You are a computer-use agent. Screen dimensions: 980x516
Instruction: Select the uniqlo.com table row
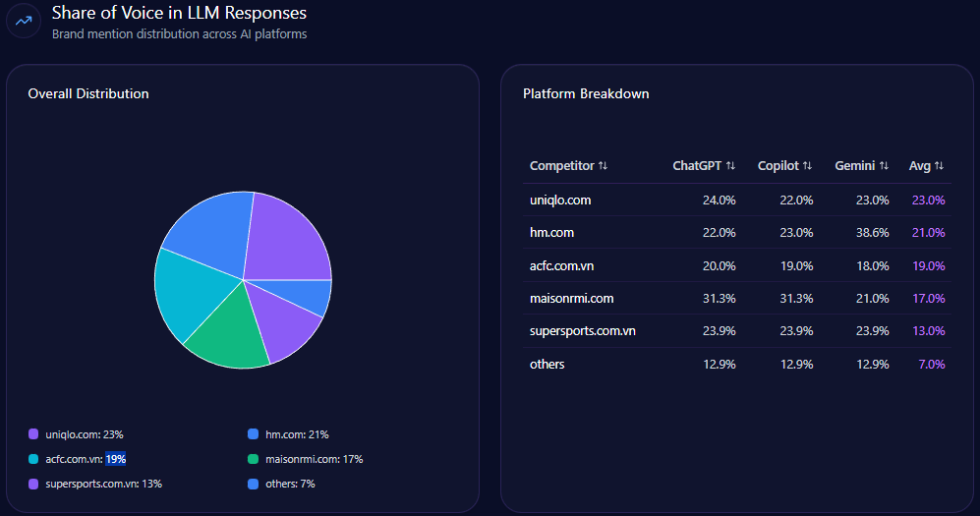coord(737,200)
